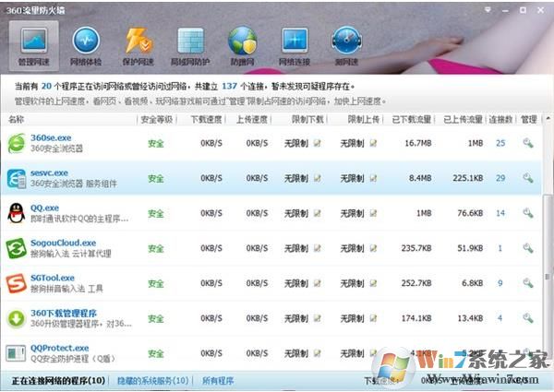
Task: Edit upload limit for sesvc.exe
Action: [373, 178]
